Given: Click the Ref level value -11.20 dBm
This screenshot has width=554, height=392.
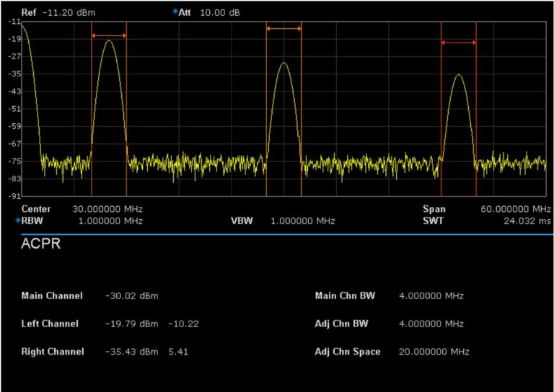Looking at the screenshot, I should 69,13.
